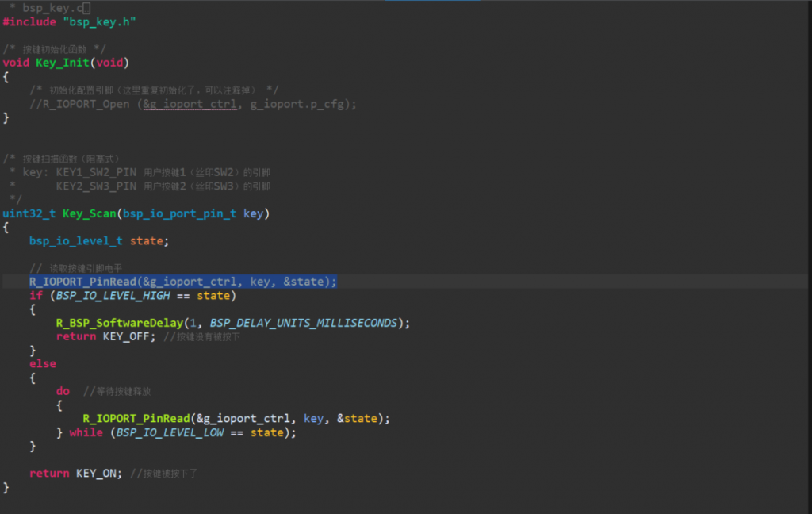Image resolution: width=812 pixels, height=514 pixels.
Task: Expand the folded comment marker after bsp_key.c
Action: point(87,8)
